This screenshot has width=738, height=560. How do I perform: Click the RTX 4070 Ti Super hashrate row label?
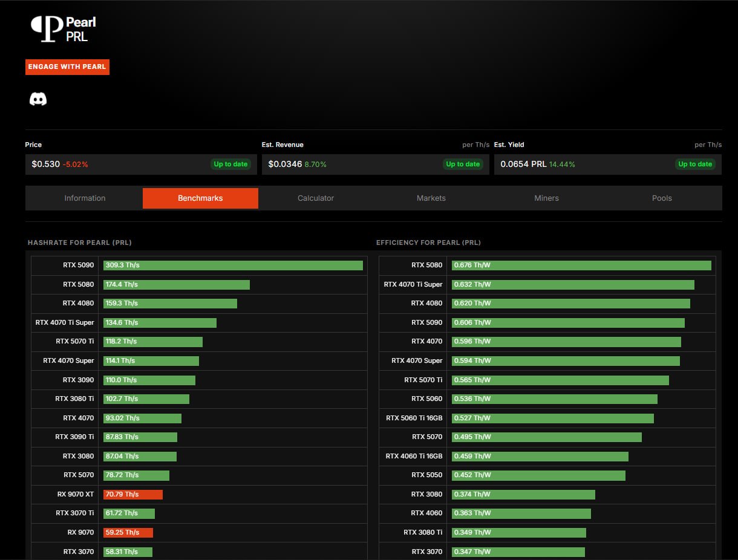coord(65,323)
